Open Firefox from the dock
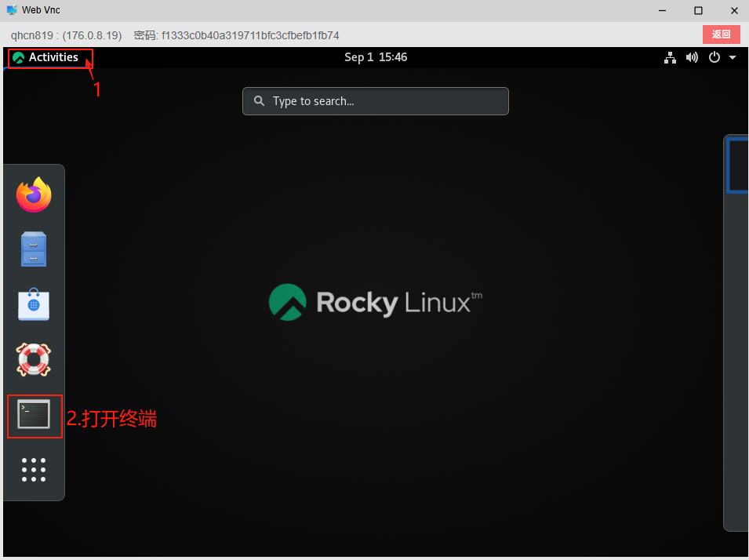Viewport: 749px width, 560px height. click(x=34, y=195)
